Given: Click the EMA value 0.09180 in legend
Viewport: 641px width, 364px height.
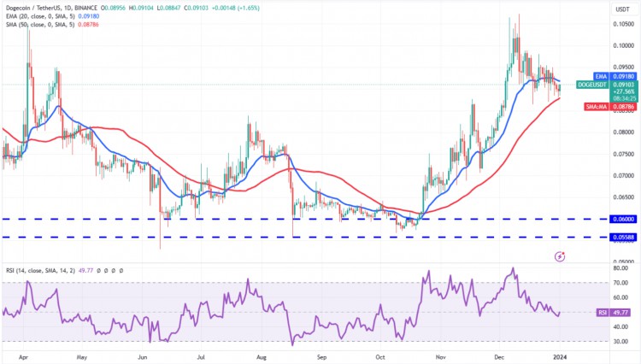Looking at the screenshot, I should 88,16.
